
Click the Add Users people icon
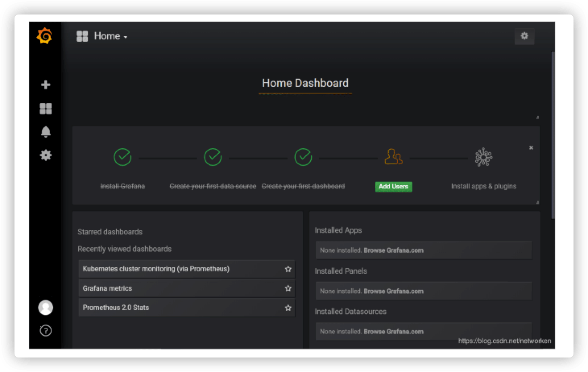pyautogui.click(x=393, y=157)
